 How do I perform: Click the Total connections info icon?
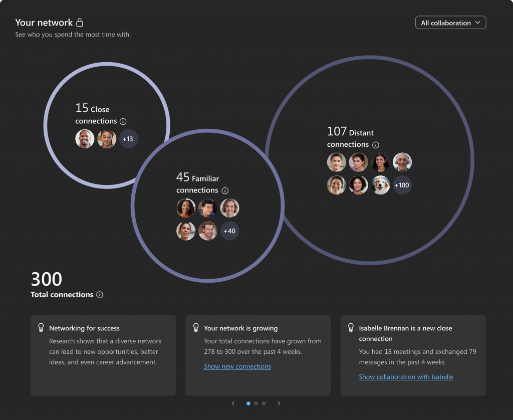[x=99, y=295]
